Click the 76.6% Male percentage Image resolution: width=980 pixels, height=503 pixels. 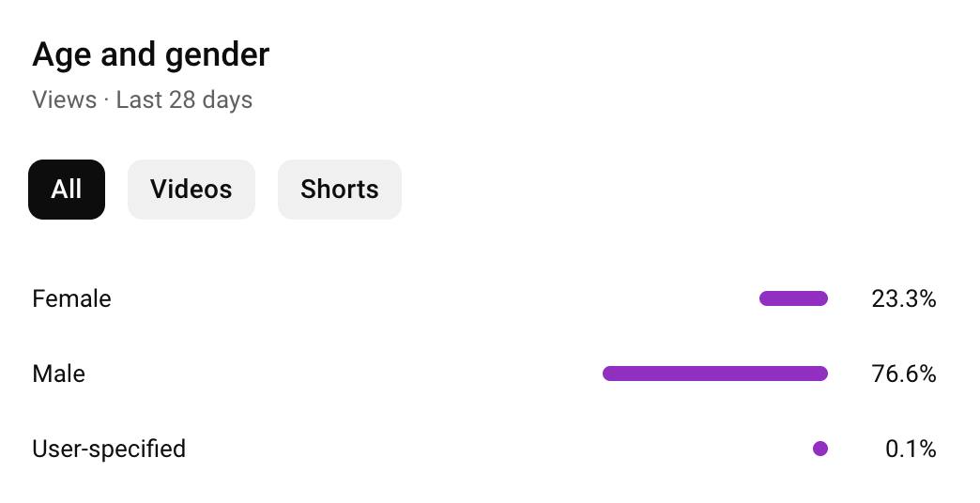pyautogui.click(x=904, y=373)
